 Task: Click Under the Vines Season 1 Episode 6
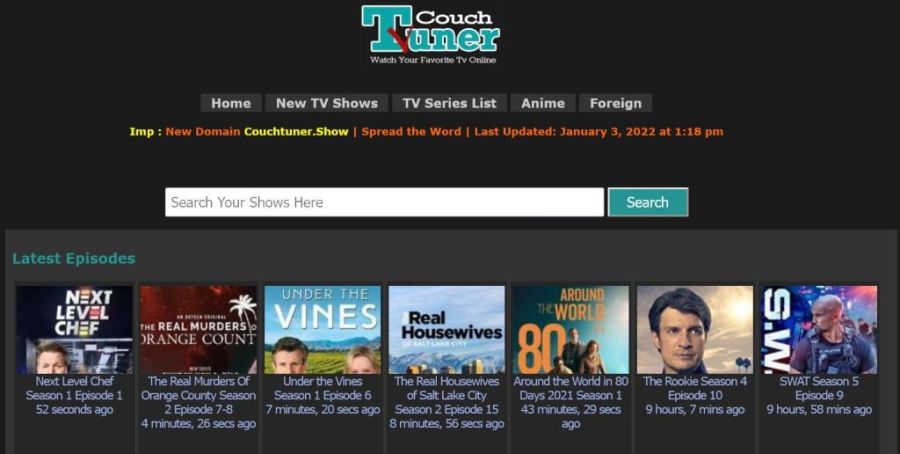[x=323, y=388]
